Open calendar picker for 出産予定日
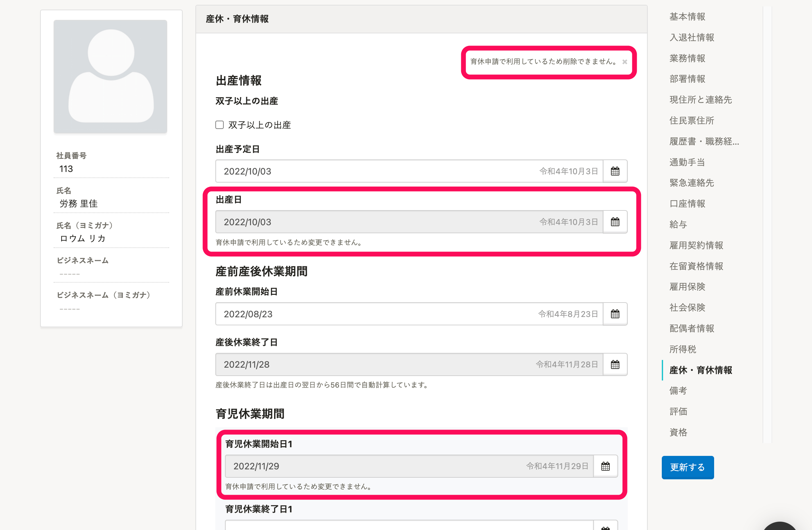Viewport: 812px width, 530px height. [615, 171]
